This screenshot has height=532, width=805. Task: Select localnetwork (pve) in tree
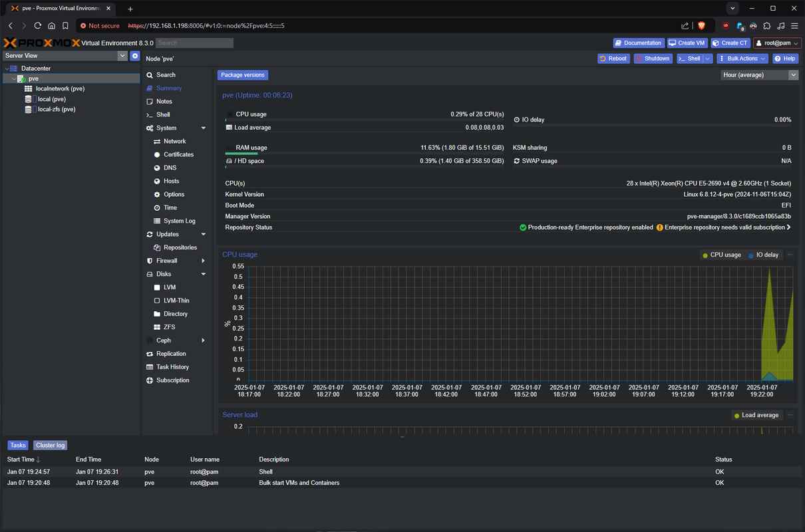(60, 88)
